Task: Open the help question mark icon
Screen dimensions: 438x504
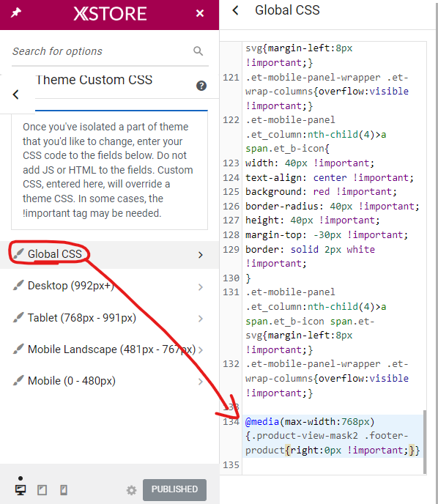Action: point(201,86)
